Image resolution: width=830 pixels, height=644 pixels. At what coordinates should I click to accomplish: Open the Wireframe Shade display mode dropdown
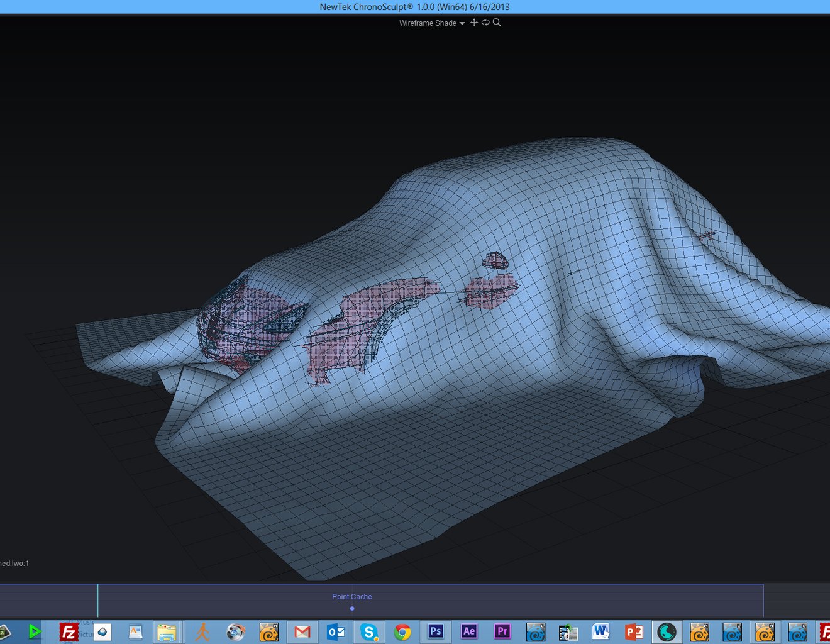point(432,23)
